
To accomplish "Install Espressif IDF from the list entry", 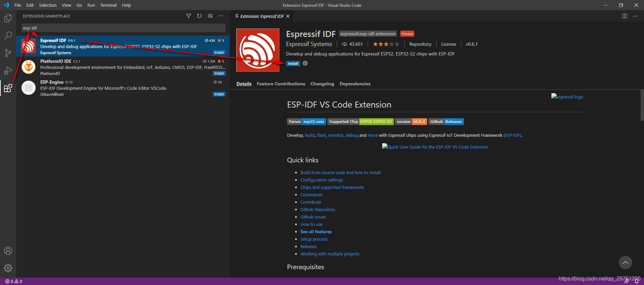I will click(219, 52).
